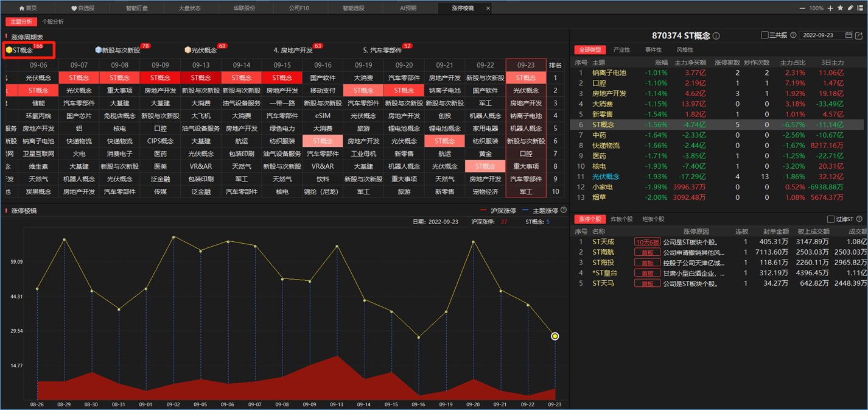Select top theme ST概念 with 166 badge
Viewport: 868px width, 410px height.
tap(24, 49)
